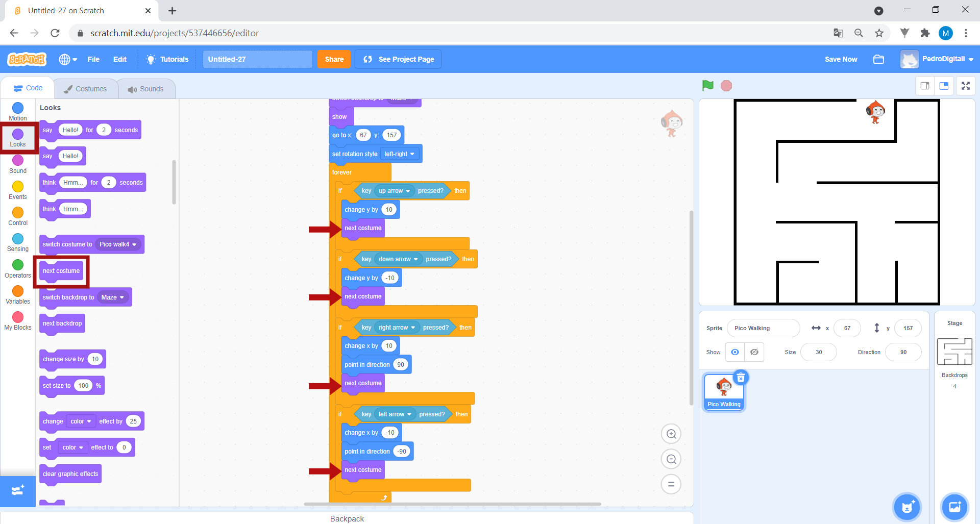This screenshot has width=980, height=524.
Task: Open the left arrow key dropdown
Action: click(x=395, y=414)
